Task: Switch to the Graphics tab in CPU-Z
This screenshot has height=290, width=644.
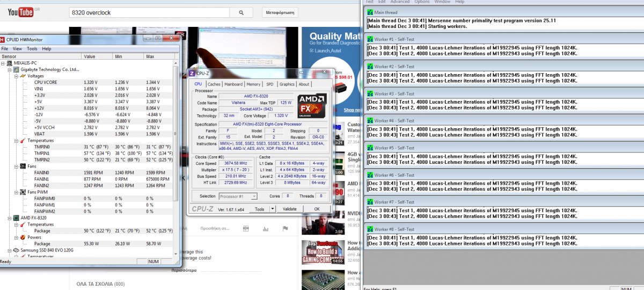Action: [287, 84]
